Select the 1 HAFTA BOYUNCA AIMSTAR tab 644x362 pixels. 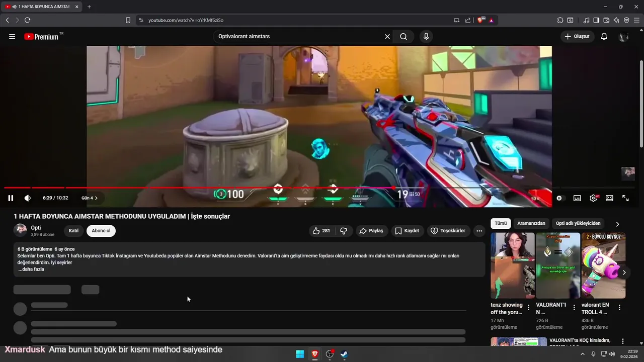pyautogui.click(x=41, y=7)
